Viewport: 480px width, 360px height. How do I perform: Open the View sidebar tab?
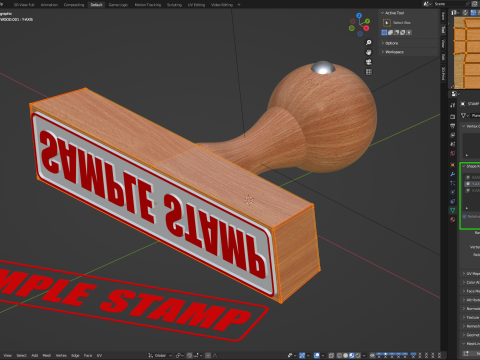tap(443, 43)
